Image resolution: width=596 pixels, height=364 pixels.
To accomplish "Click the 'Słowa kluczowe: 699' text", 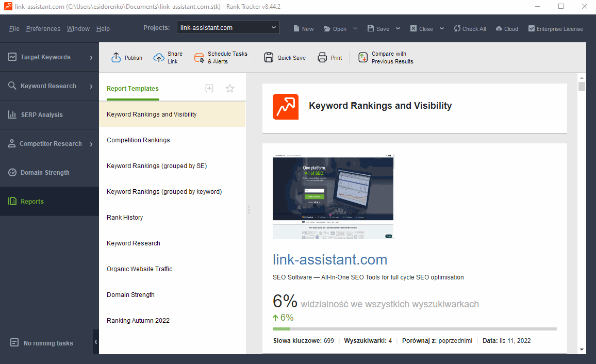I will pos(303,341).
